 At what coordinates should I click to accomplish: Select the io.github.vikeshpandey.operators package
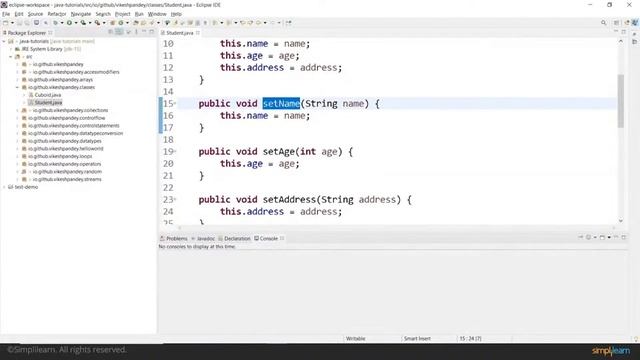click(64, 164)
